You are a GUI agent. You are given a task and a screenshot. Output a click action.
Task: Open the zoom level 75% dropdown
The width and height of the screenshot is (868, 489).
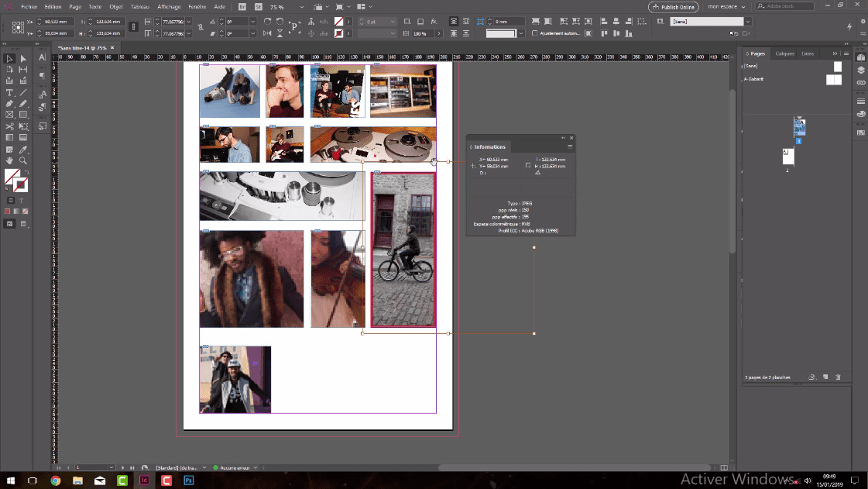pos(302,7)
